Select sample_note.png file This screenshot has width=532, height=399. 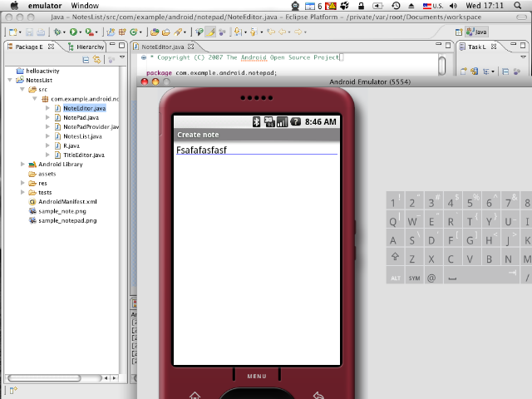tap(62, 211)
